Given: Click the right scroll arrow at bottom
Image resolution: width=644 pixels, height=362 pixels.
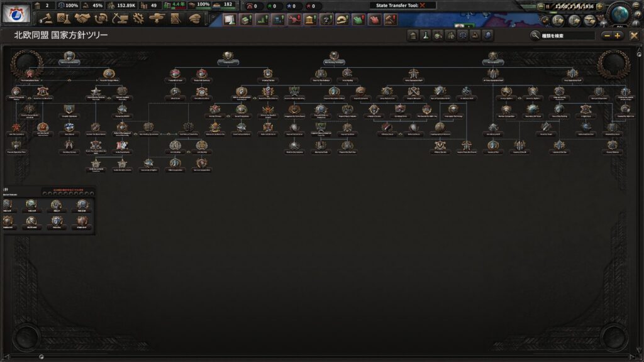Looking at the screenshot, I should coord(633,357).
